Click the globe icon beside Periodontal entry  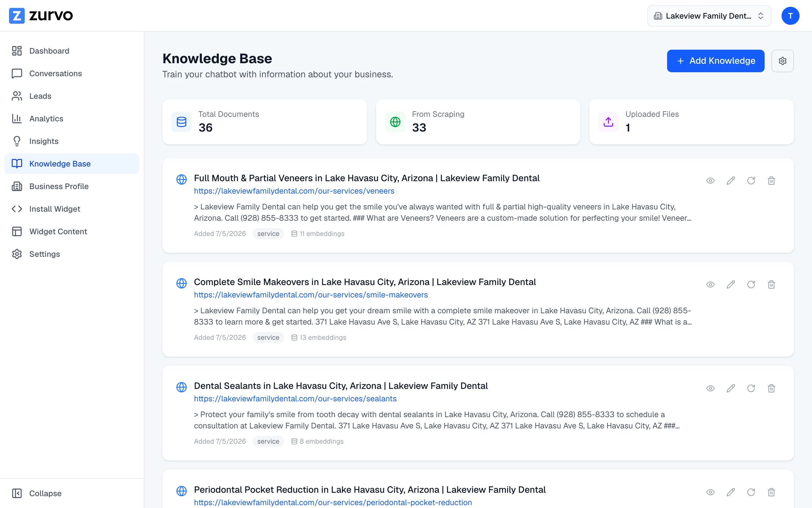click(x=182, y=491)
